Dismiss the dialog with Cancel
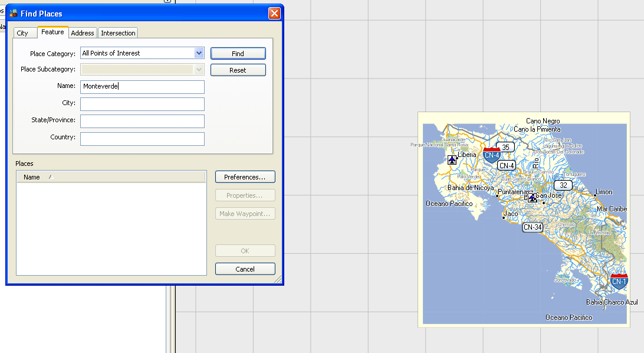Viewport: 644px width, 353px height. (245, 269)
